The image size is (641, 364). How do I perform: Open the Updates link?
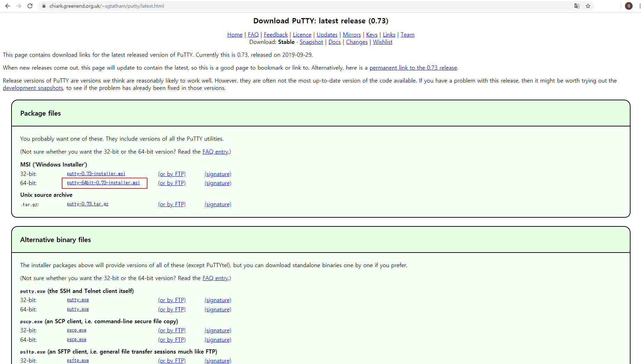coord(327,34)
